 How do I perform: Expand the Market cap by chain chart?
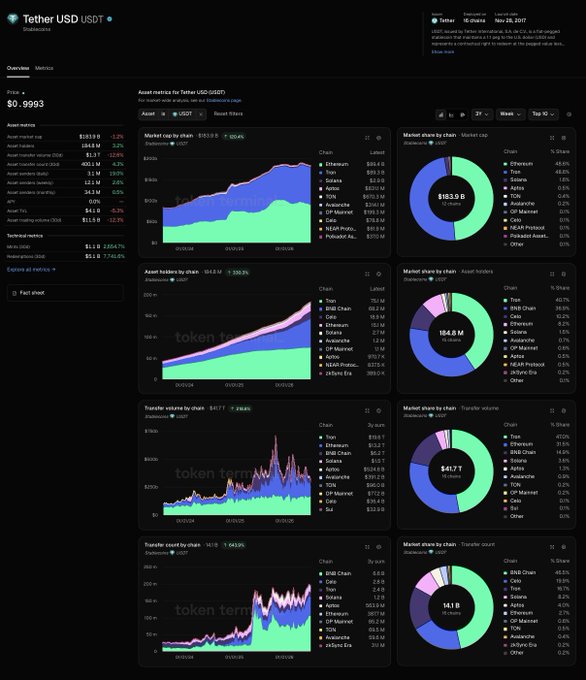point(367,138)
